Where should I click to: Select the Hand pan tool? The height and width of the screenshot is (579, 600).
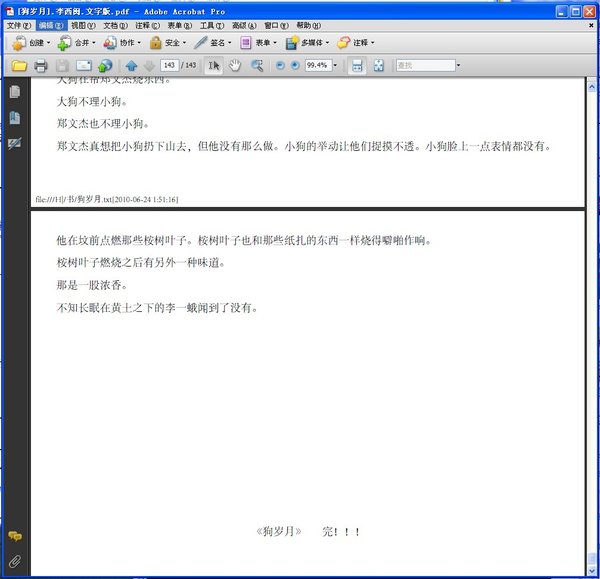pos(235,66)
